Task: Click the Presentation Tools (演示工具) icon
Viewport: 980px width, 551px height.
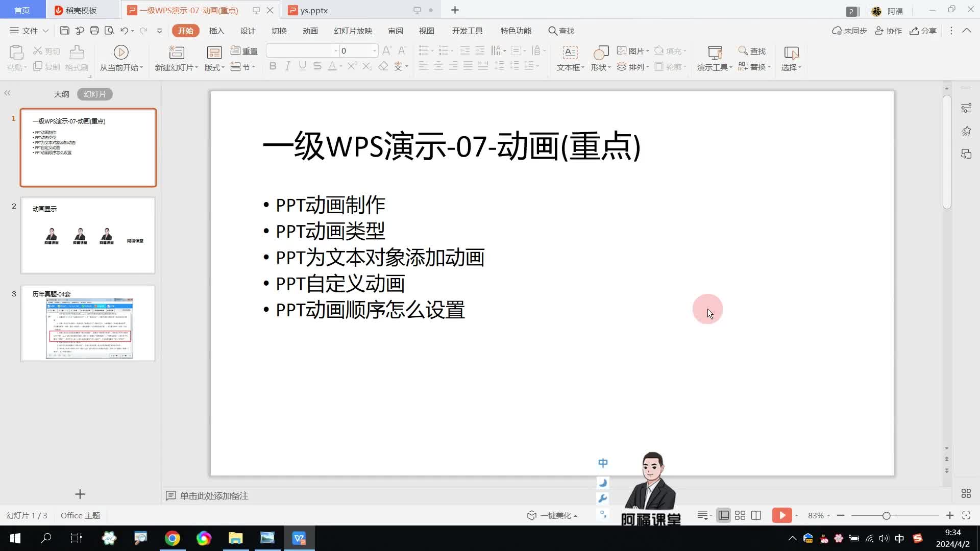Action: click(x=715, y=53)
